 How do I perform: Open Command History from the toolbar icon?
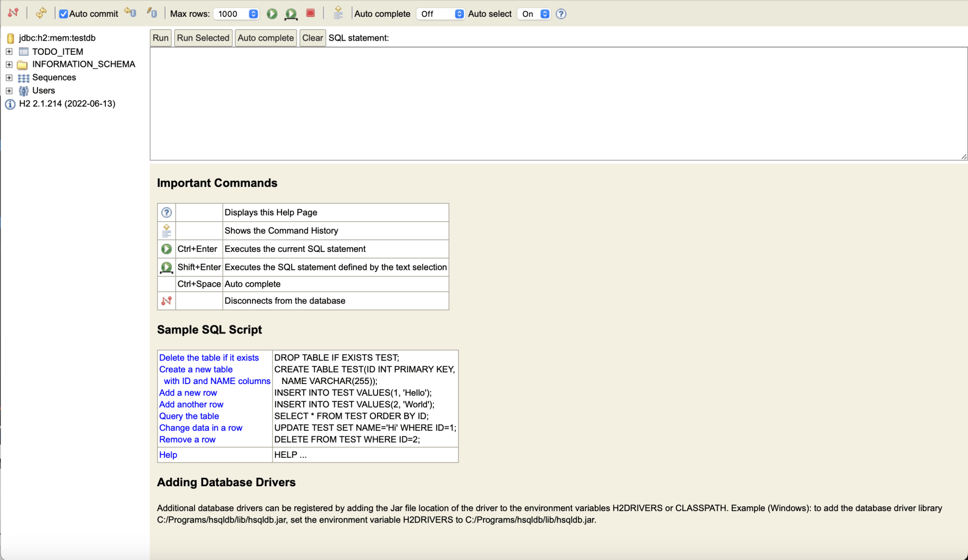click(338, 13)
